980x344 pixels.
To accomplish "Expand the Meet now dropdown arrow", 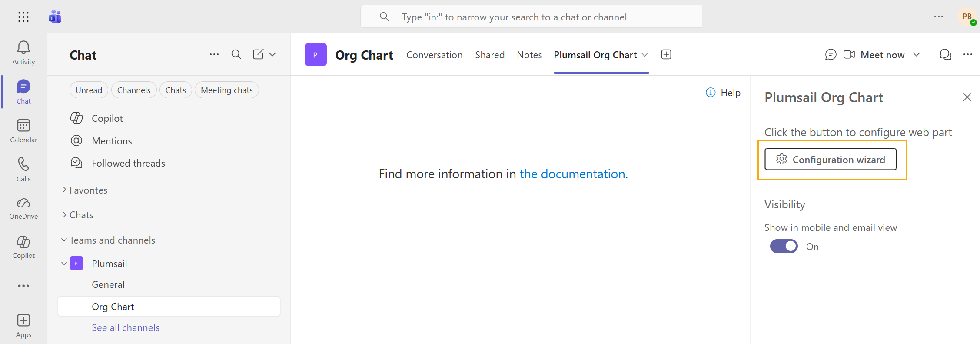I will point(917,55).
